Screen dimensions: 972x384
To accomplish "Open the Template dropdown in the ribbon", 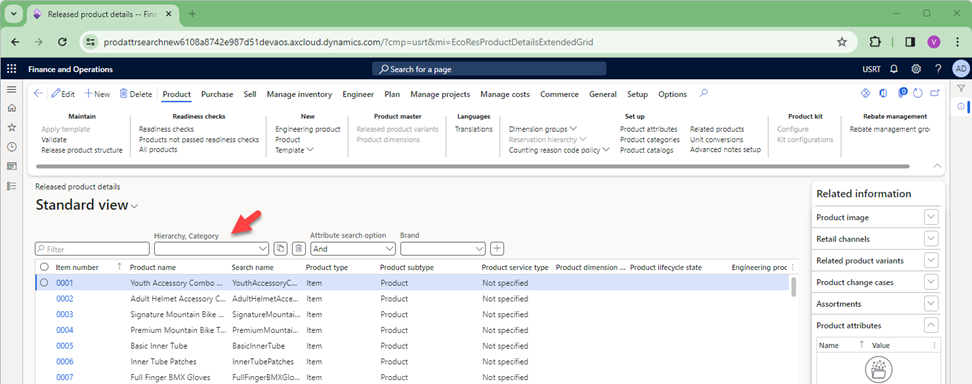I will click(x=294, y=150).
